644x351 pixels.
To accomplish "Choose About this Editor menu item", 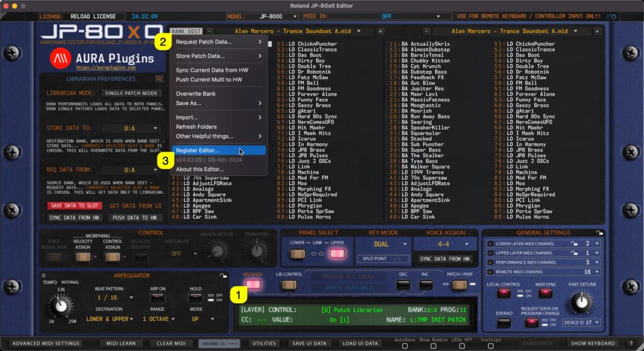I will (218, 169).
